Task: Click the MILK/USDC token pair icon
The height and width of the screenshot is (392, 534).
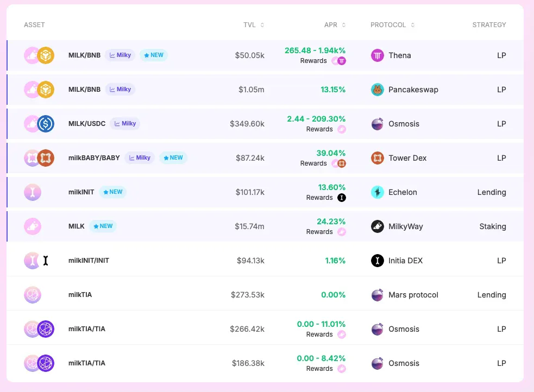Action: click(x=39, y=124)
